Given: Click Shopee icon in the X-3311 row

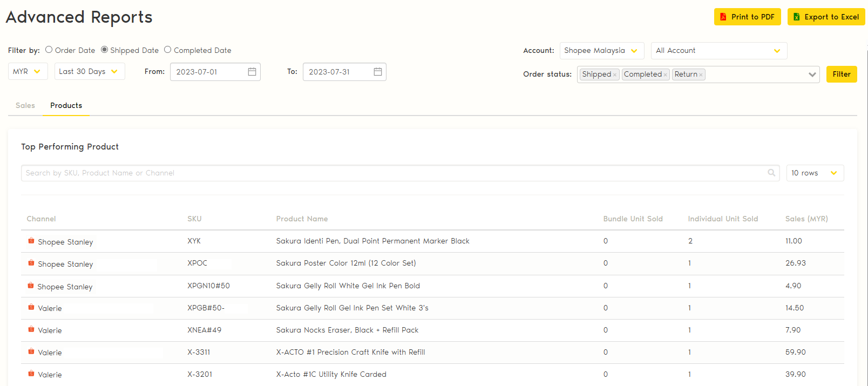Looking at the screenshot, I should pyautogui.click(x=31, y=351).
